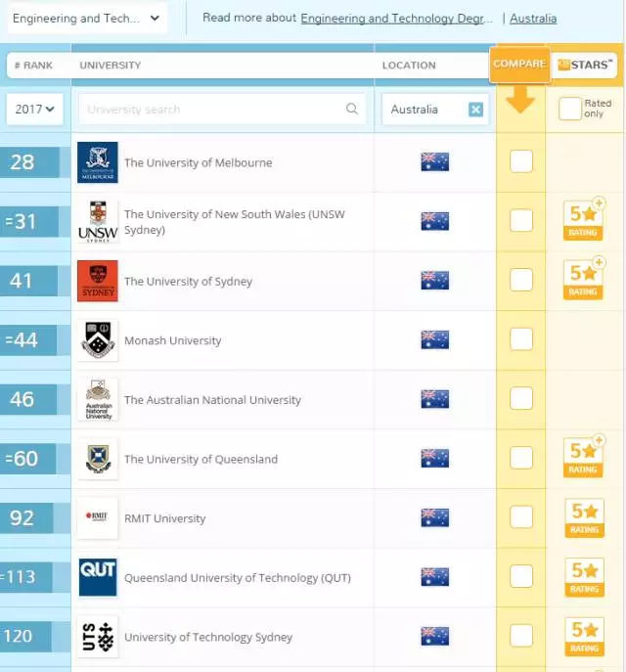Click the Monash University crest
The height and width of the screenshot is (672, 626).
(x=98, y=339)
